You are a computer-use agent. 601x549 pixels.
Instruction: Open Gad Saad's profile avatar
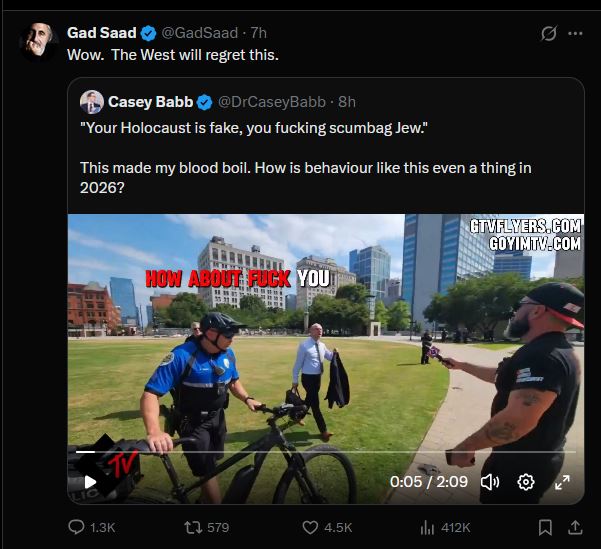pyautogui.click(x=38, y=41)
